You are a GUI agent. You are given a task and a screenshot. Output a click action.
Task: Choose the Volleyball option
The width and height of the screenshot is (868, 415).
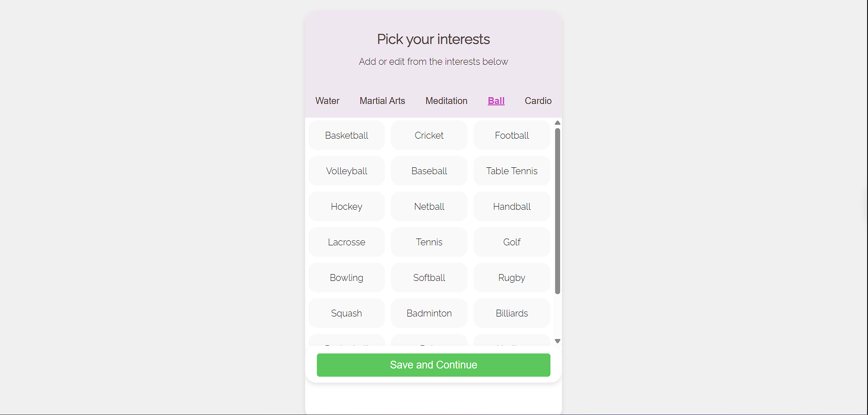[347, 171]
